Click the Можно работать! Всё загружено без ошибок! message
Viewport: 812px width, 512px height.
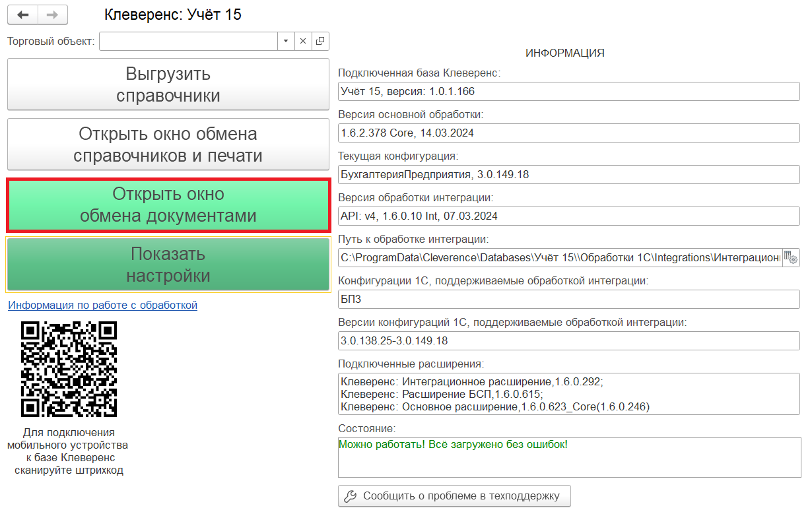tap(453, 444)
